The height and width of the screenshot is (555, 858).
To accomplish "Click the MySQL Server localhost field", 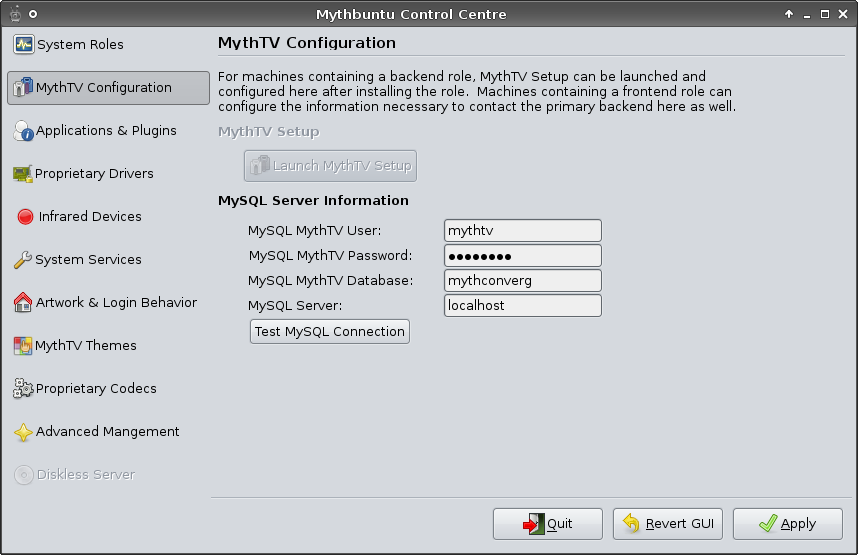I will point(522,305).
